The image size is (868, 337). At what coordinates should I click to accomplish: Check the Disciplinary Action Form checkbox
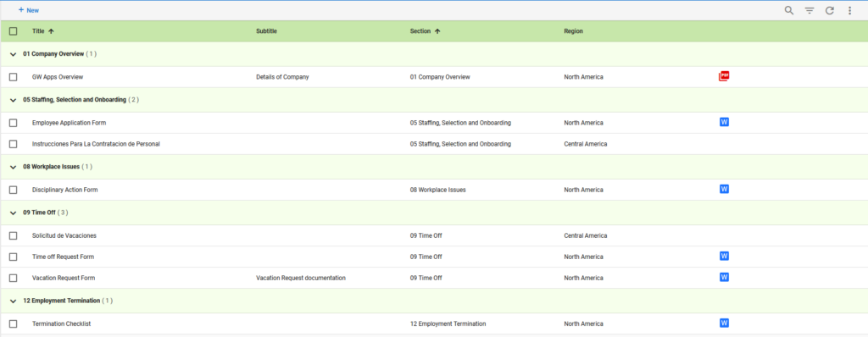point(14,190)
